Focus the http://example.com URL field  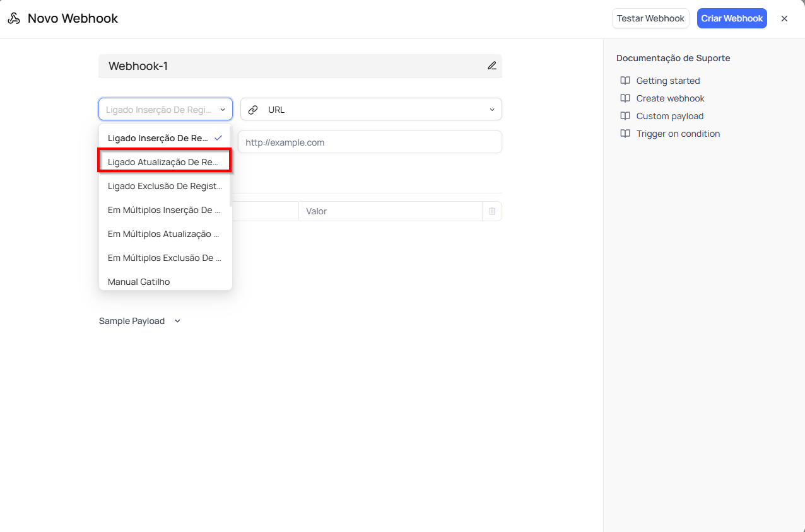pyautogui.click(x=370, y=142)
